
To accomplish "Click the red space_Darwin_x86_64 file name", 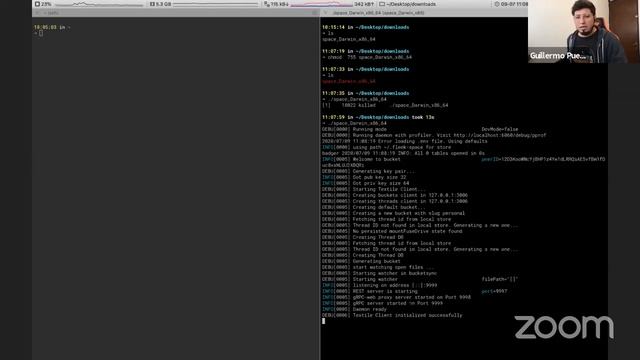I will point(349,81).
